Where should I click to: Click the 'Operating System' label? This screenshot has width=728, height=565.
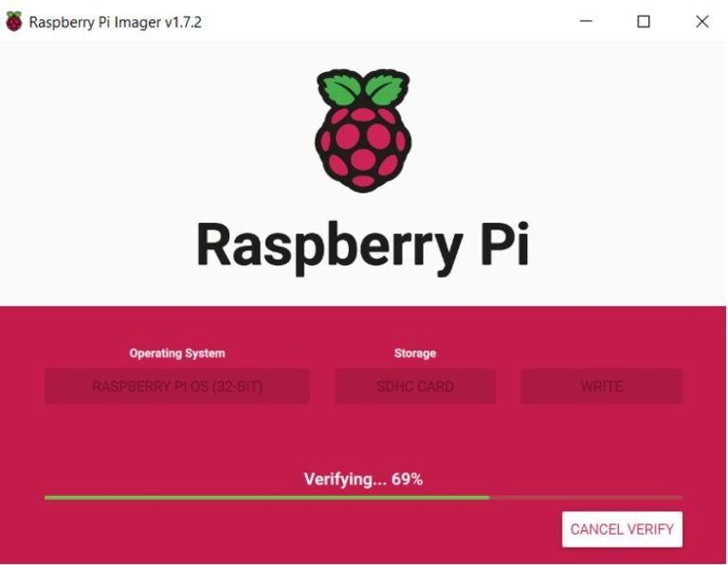177,354
